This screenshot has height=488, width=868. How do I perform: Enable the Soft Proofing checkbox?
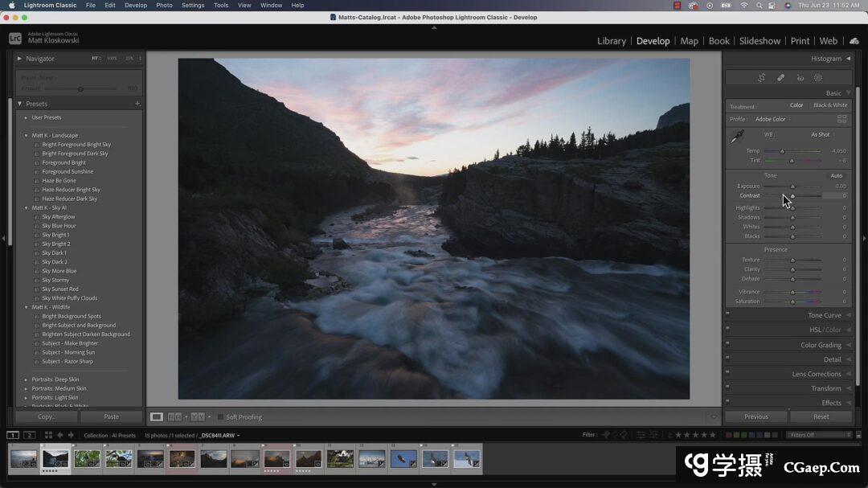coord(221,417)
